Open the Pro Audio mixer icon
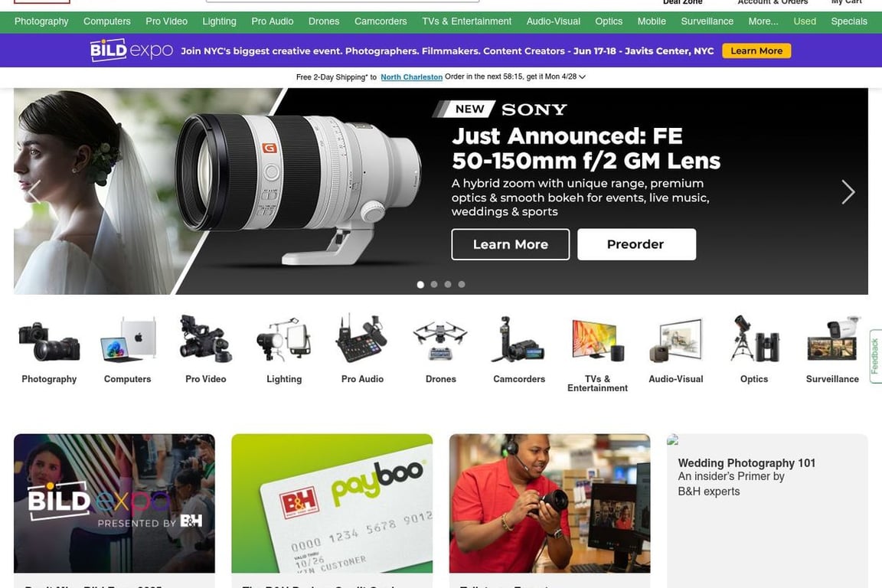The image size is (882, 588). click(362, 338)
